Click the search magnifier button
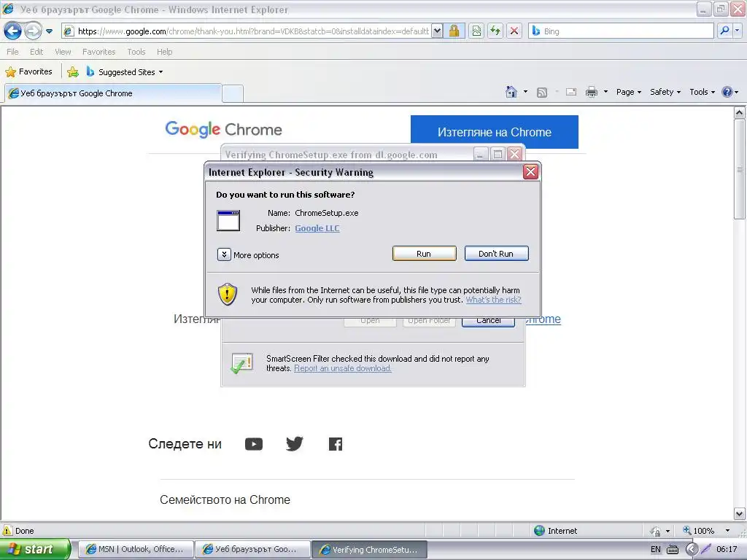This screenshot has width=747, height=560. click(724, 31)
